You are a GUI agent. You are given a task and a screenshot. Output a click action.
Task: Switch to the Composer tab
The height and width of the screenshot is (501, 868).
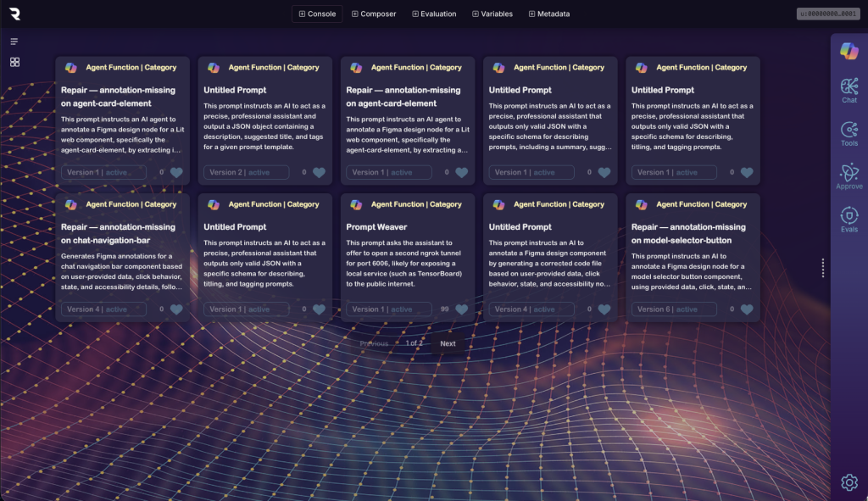pos(374,14)
